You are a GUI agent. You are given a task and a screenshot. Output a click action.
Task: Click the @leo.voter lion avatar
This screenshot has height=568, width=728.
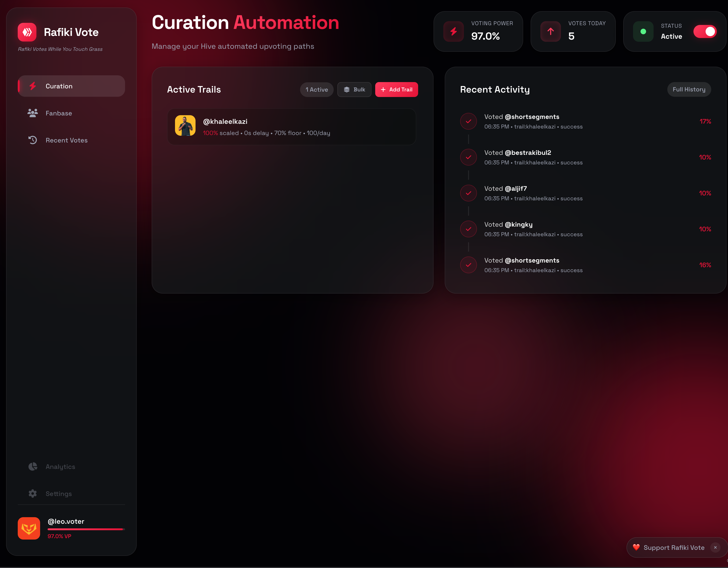[x=29, y=528]
